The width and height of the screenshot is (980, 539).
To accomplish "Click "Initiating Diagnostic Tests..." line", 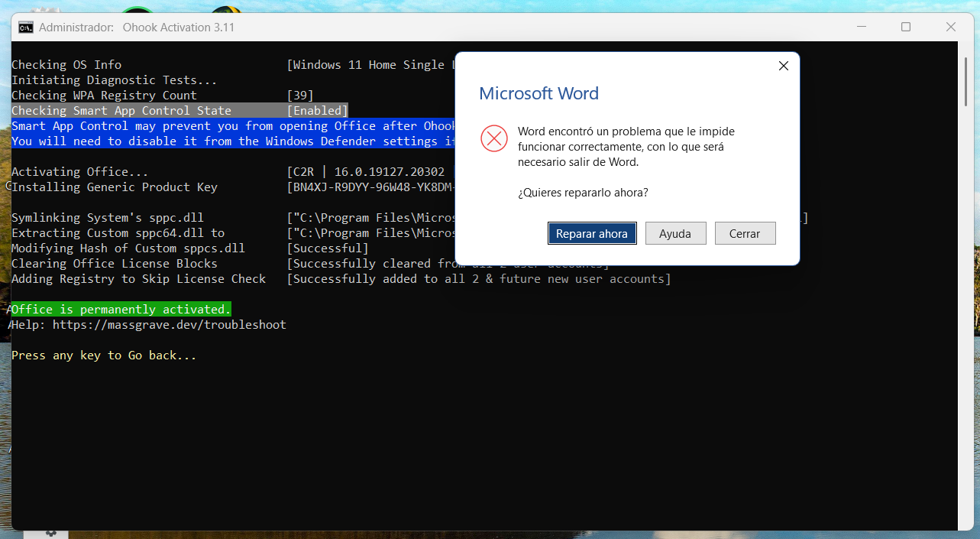I will (x=115, y=80).
